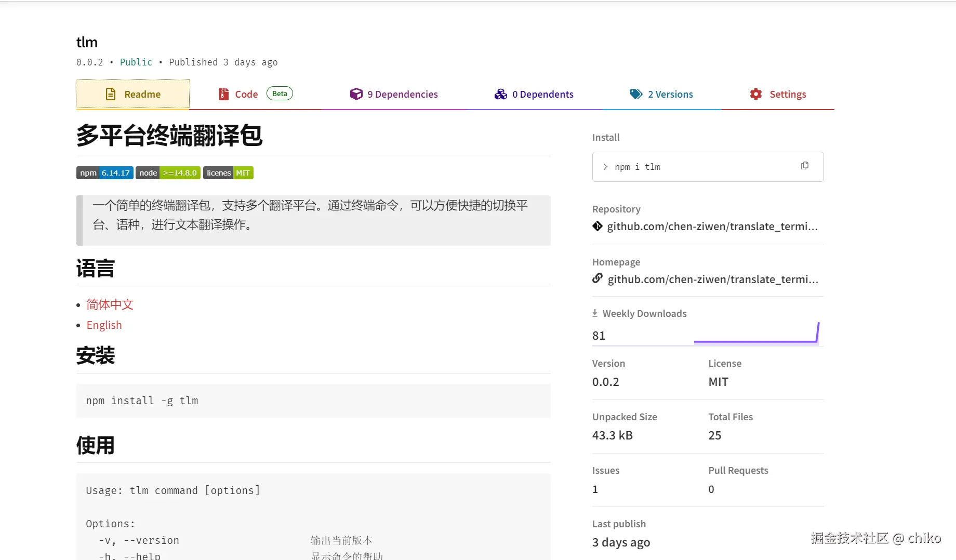Viewport: 956px width, 560px height.
Task: Click the Unpacked Size value 43.3 kB
Action: click(613, 435)
